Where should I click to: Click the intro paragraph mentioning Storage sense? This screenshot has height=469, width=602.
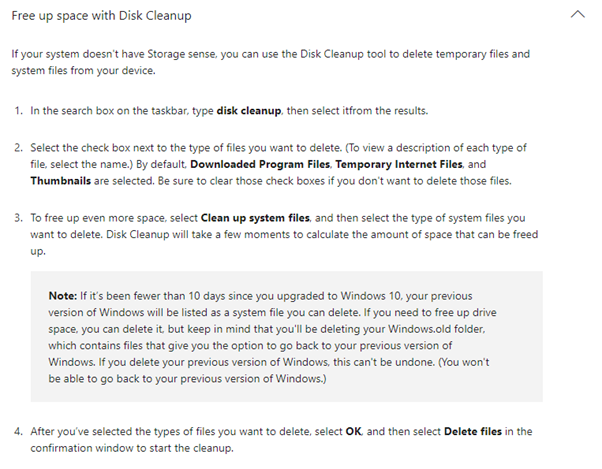pyautogui.click(x=270, y=62)
